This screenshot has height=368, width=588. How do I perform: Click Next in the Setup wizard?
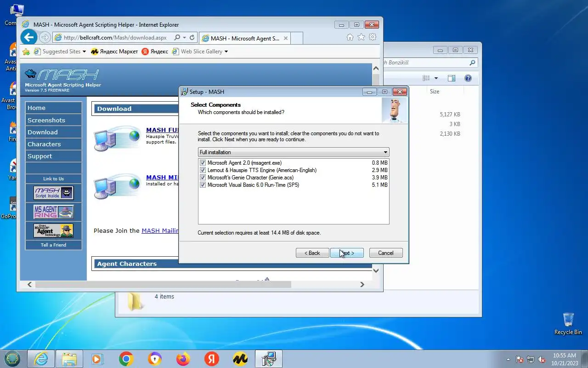[347, 253]
